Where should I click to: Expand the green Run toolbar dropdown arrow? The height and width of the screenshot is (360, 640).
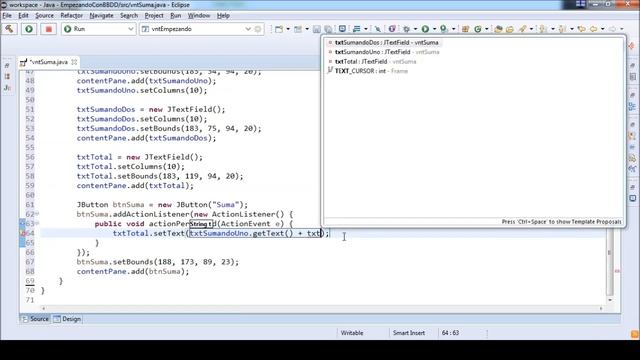click(434, 29)
